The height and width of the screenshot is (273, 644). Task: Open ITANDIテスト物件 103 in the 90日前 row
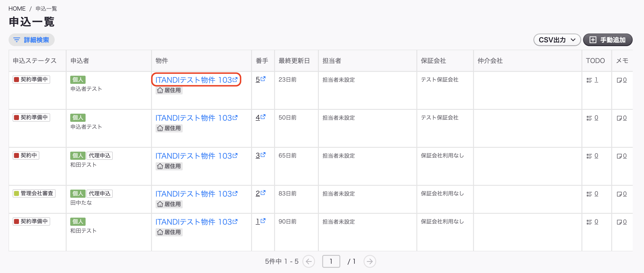pos(196,222)
